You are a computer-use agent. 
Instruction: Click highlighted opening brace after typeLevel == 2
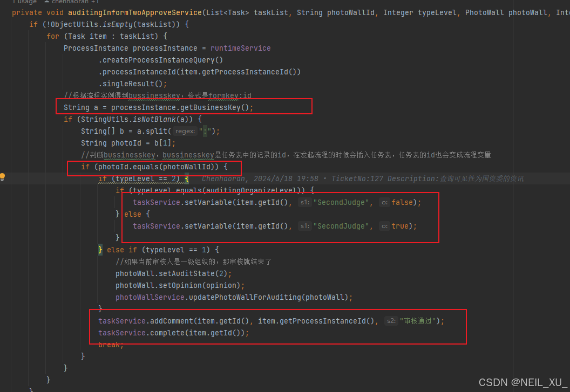click(186, 178)
